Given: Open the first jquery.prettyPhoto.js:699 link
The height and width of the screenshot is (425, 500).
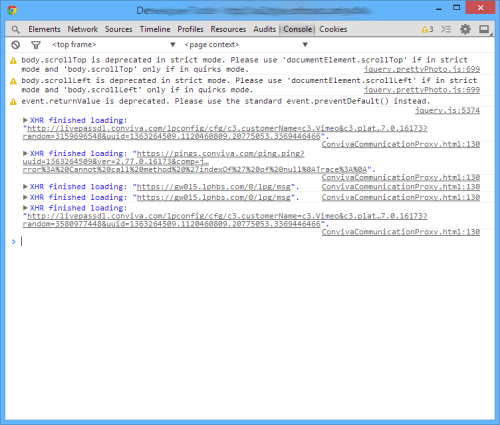Looking at the screenshot, I should point(422,69).
